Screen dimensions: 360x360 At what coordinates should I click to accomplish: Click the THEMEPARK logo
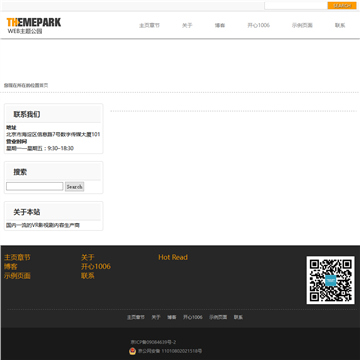[x=34, y=22]
